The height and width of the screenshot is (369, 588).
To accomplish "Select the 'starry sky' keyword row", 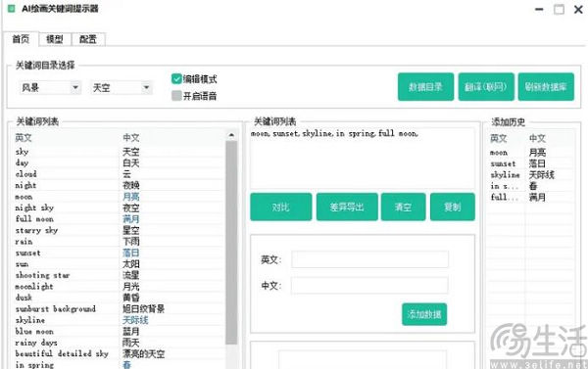I will (x=119, y=230).
